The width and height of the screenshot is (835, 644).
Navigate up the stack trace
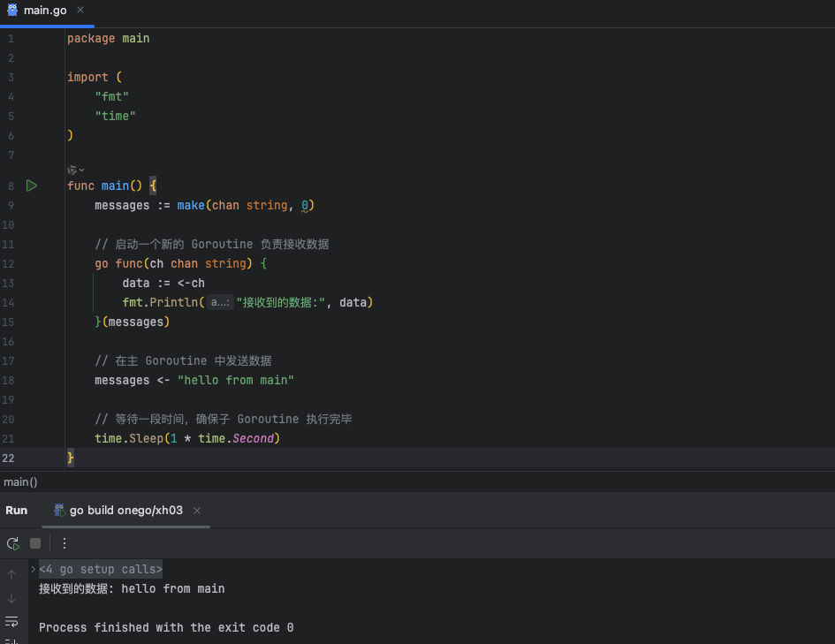click(x=11, y=575)
